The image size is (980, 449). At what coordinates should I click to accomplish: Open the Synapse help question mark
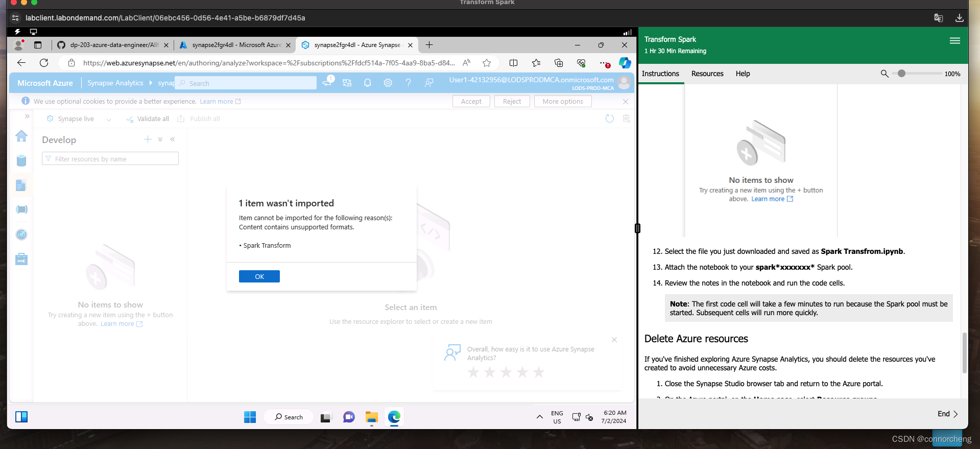tap(408, 83)
